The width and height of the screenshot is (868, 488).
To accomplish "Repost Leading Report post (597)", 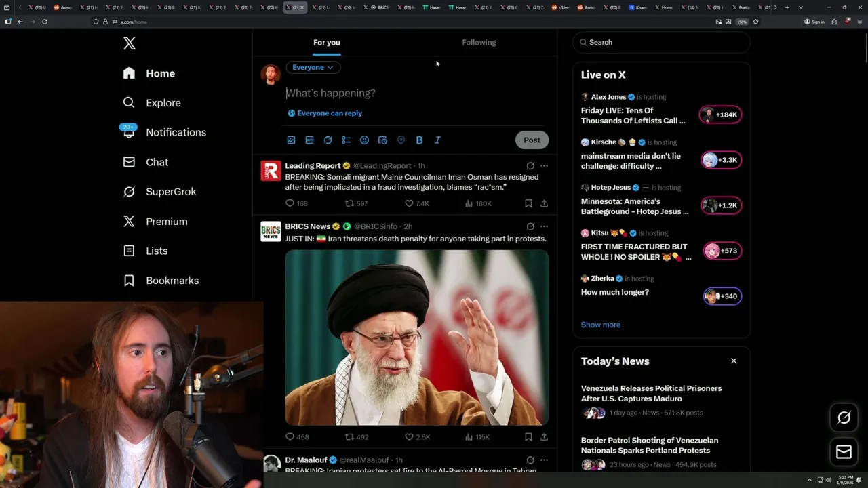I will pos(357,203).
